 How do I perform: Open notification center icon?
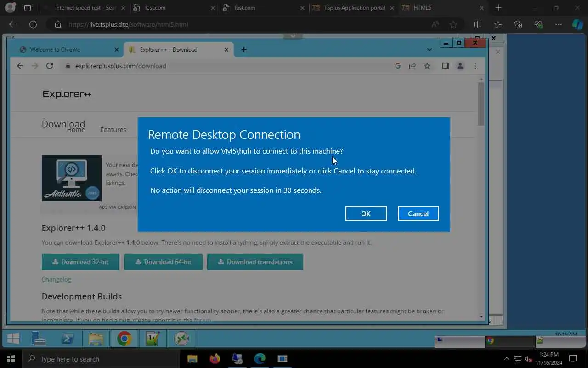(573, 359)
